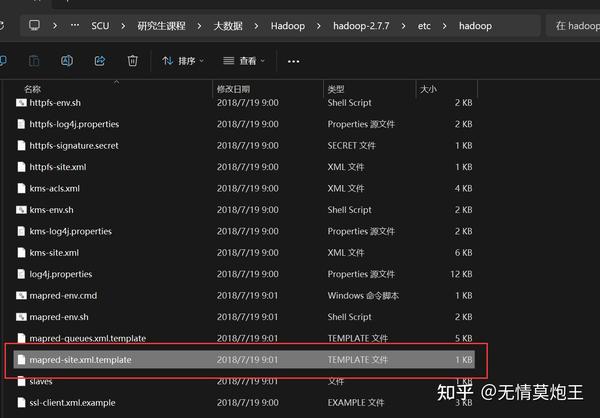The image size is (600, 418).
Task: Click the Share toolbar icon
Action: pyautogui.click(x=100, y=61)
